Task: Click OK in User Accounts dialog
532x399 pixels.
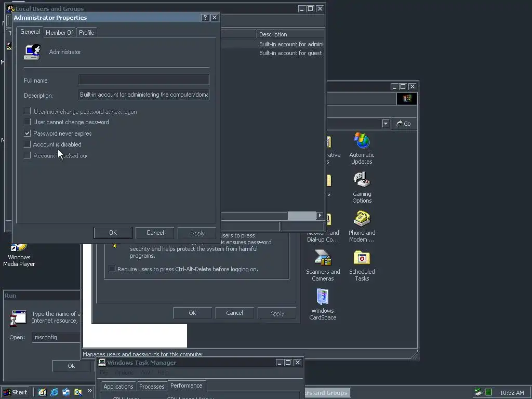Action: pyautogui.click(x=192, y=313)
